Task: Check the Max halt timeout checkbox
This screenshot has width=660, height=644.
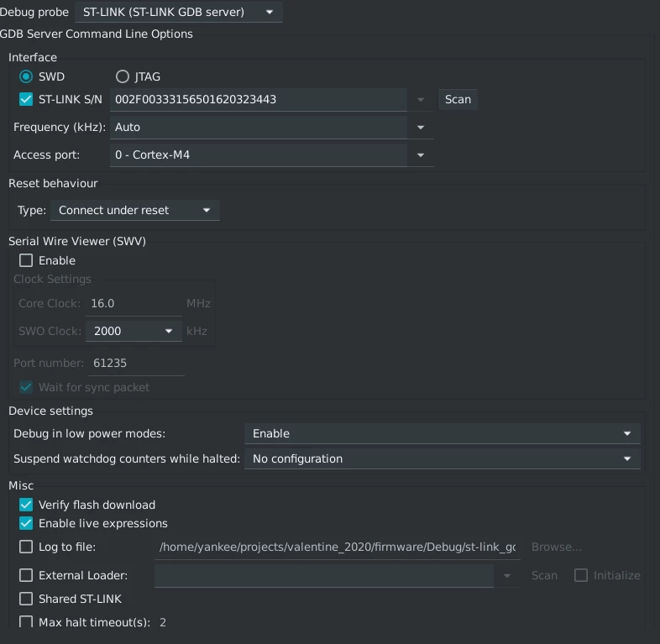Action: pyautogui.click(x=26, y=621)
